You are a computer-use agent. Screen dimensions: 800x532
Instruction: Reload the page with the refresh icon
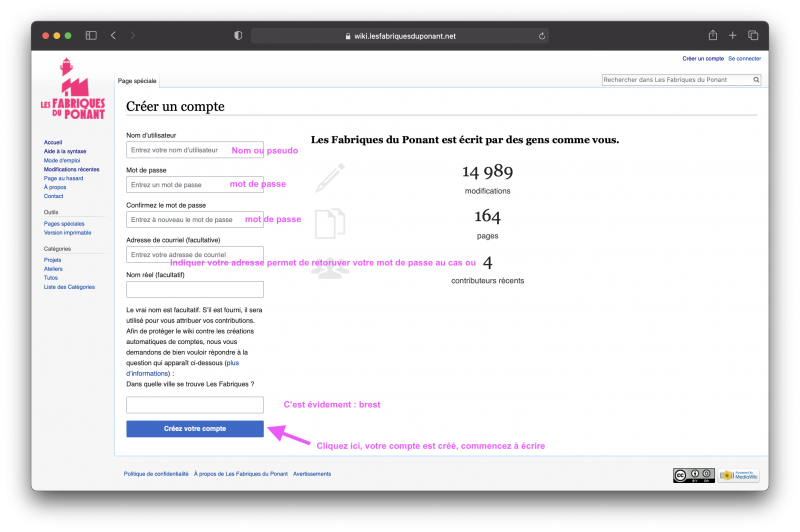pyautogui.click(x=542, y=36)
